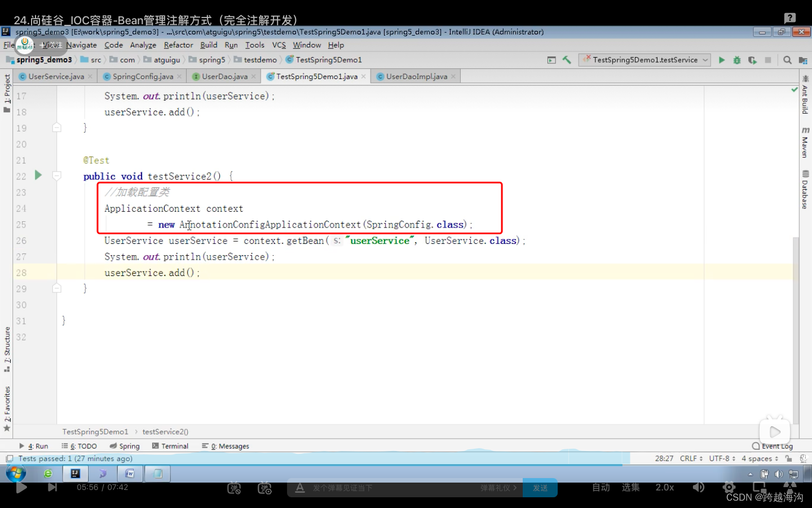812x508 pixels.
Task: Run with coverage shield icon
Action: (x=752, y=60)
